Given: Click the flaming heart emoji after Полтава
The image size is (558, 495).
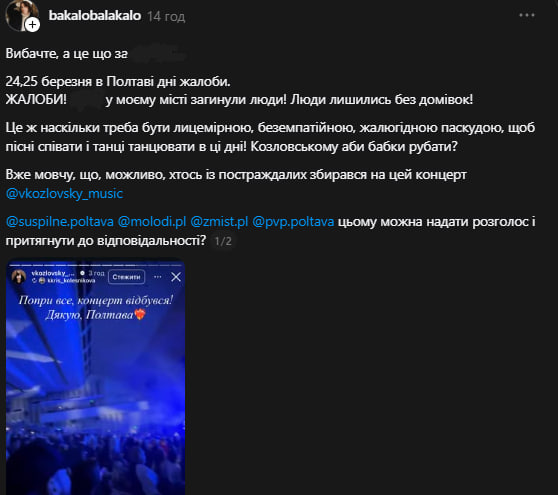Looking at the screenshot, I should 140,314.
